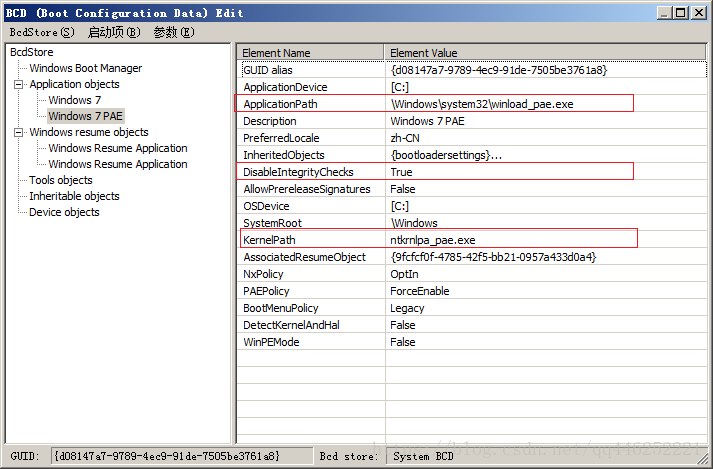Select Inheritable objects in the tree
The height and width of the screenshot is (469, 713).
click(73, 196)
